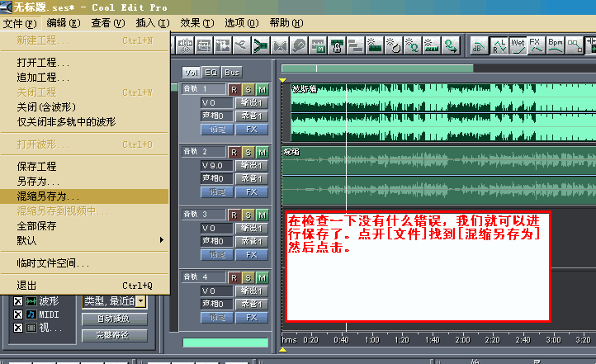Click the align stacked blocks toolbar icon
Screen dimensions: 596x364
coord(356,46)
